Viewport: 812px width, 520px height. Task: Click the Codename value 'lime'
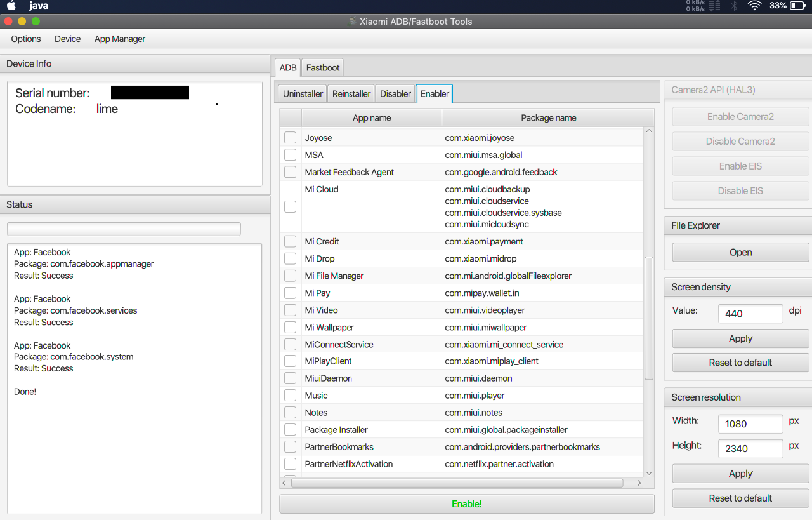pyautogui.click(x=107, y=109)
